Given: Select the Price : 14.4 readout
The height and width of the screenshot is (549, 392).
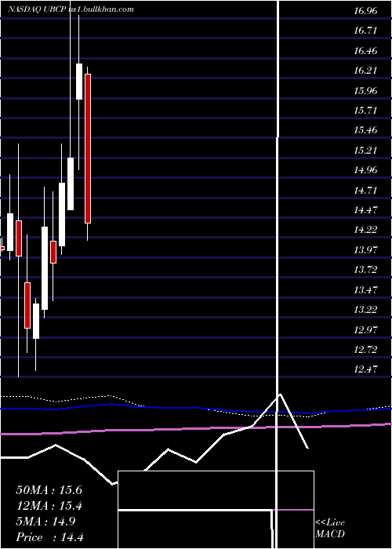Looking at the screenshot, I should [x=49, y=537].
